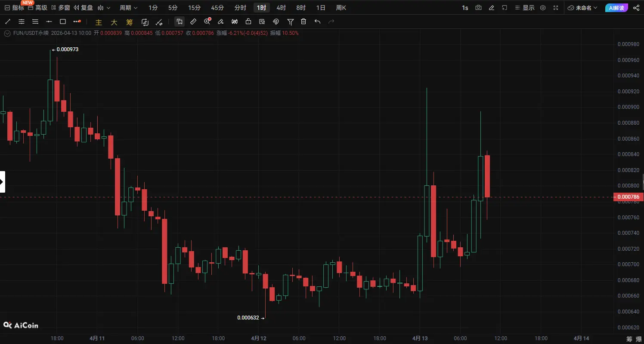The image size is (644, 344).
Task: Click the 4月 11 date on time axis
Action: pyautogui.click(x=98, y=338)
